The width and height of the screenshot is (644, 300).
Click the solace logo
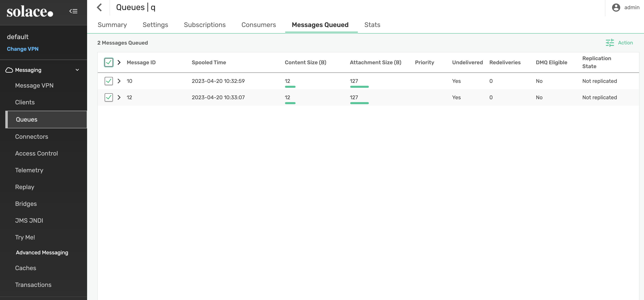[30, 12]
